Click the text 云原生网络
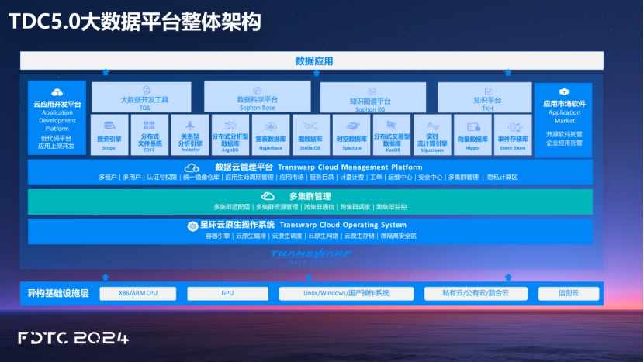This screenshot has height=362, width=644. tap(324, 236)
